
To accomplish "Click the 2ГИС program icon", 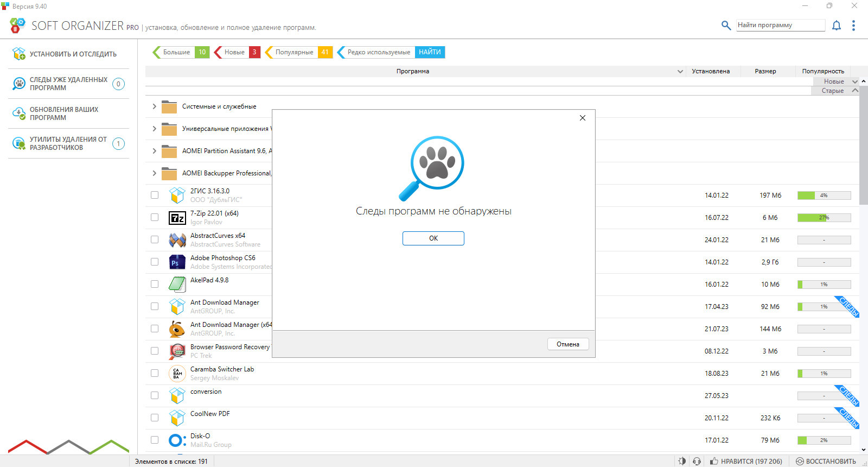I will 177,195.
